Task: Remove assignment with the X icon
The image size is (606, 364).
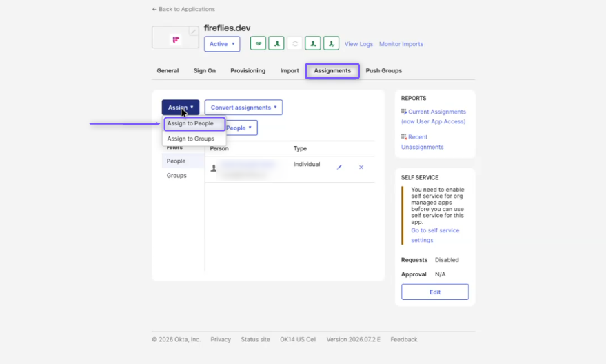Action: click(x=361, y=168)
